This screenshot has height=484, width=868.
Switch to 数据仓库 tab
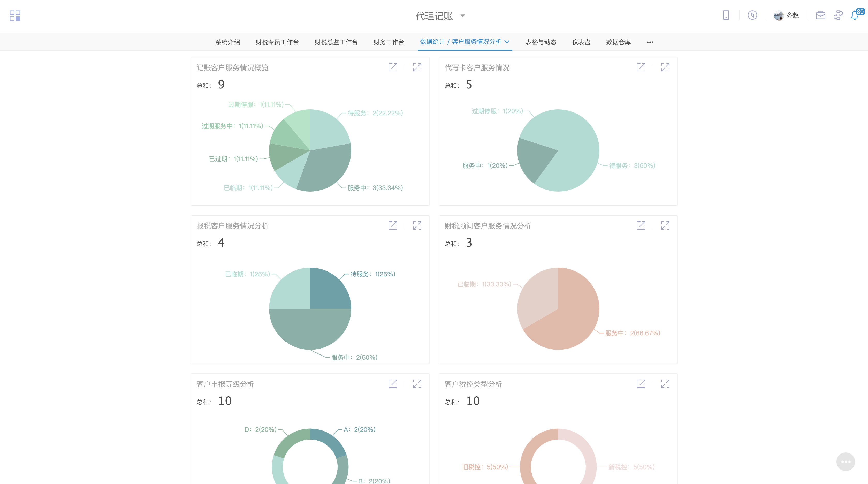click(619, 42)
